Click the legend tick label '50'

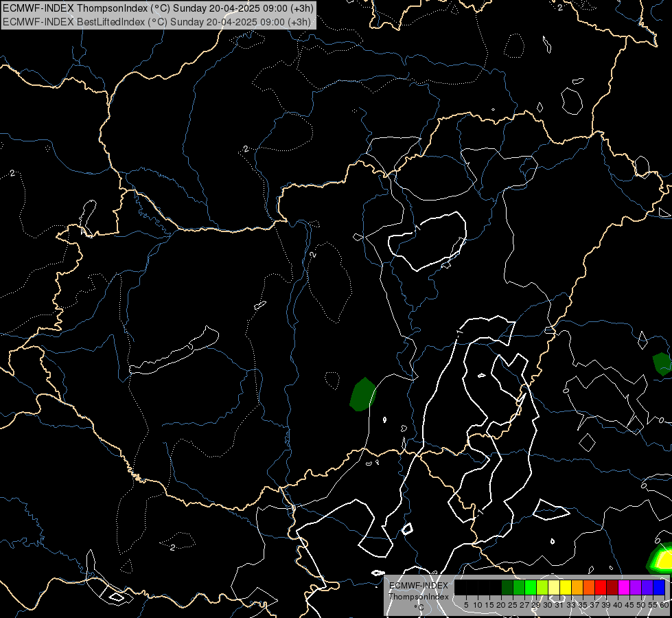[641, 605]
